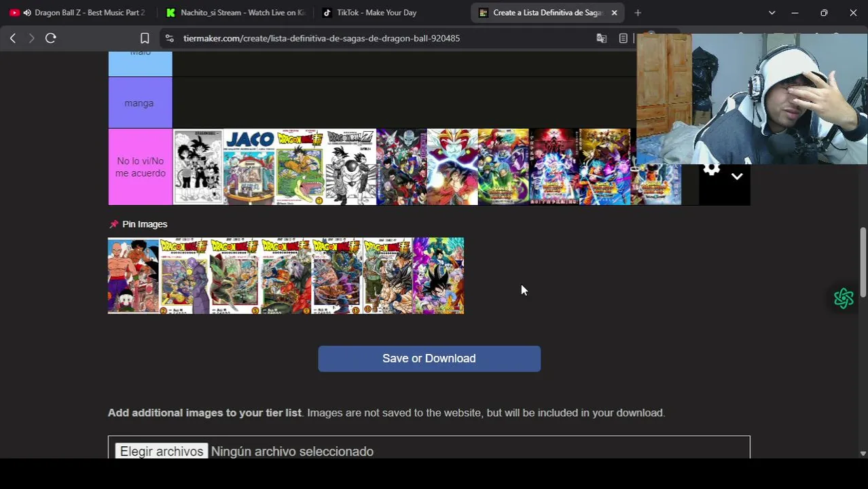Select the Dragon Ball Z Frieza manga thumbnail

tap(350, 167)
